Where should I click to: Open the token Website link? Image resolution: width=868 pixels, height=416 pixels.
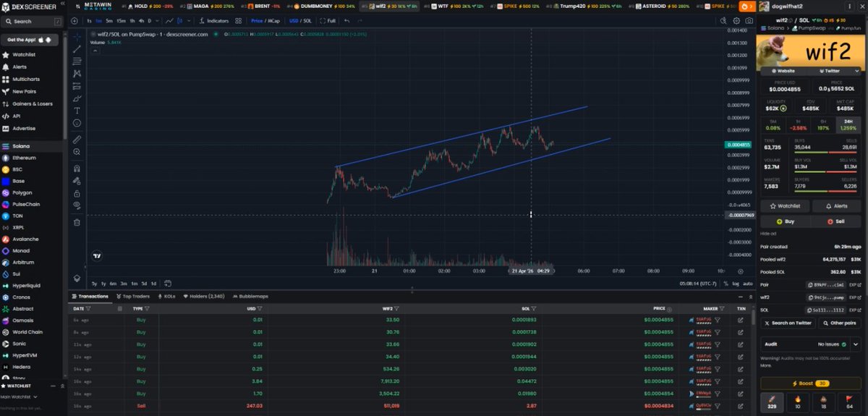(783, 71)
